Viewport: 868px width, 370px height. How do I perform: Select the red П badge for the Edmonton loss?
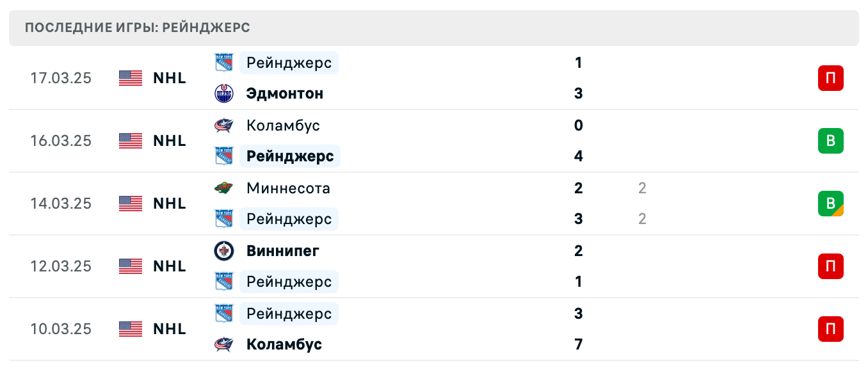coord(830,77)
